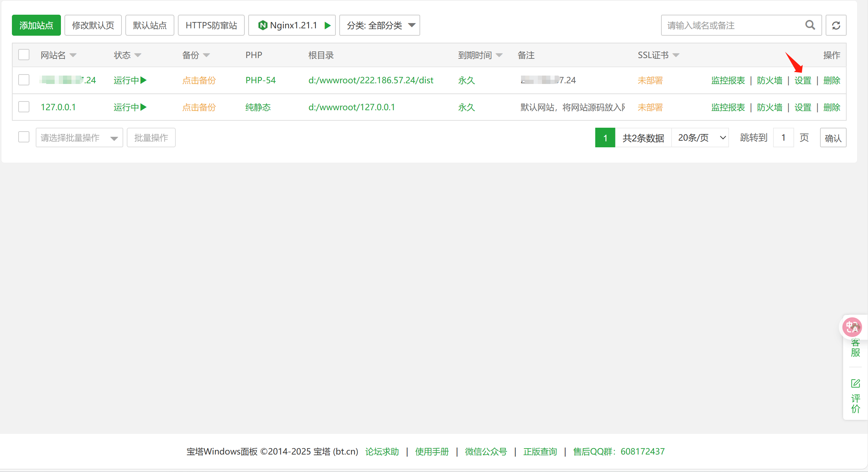The image size is (868, 472).
Task: Click the refresh list icon
Action: tap(836, 25)
